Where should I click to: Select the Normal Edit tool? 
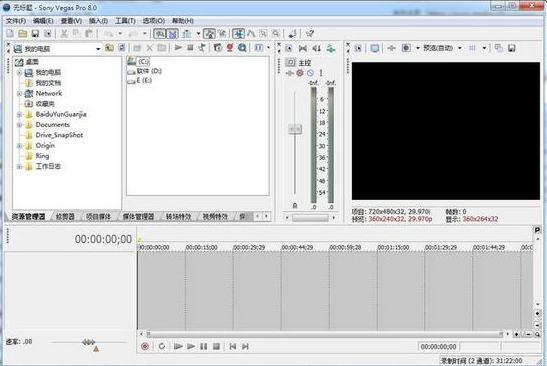[239, 33]
